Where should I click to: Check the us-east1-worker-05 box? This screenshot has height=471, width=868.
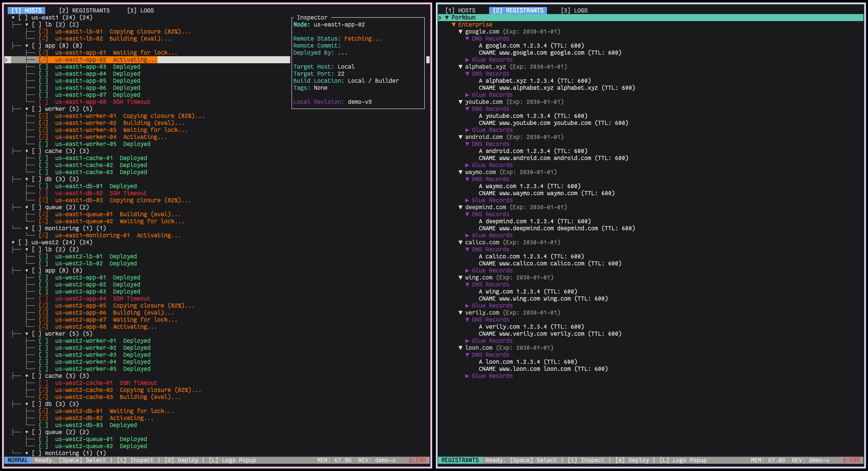[43, 144]
